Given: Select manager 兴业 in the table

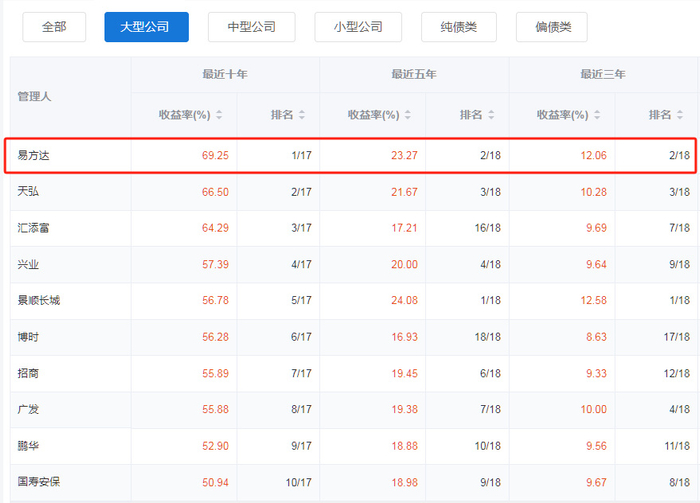Looking at the screenshot, I should pos(28,264).
